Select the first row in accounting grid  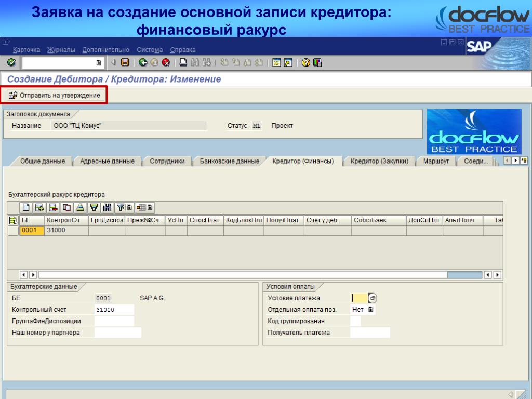(x=13, y=230)
